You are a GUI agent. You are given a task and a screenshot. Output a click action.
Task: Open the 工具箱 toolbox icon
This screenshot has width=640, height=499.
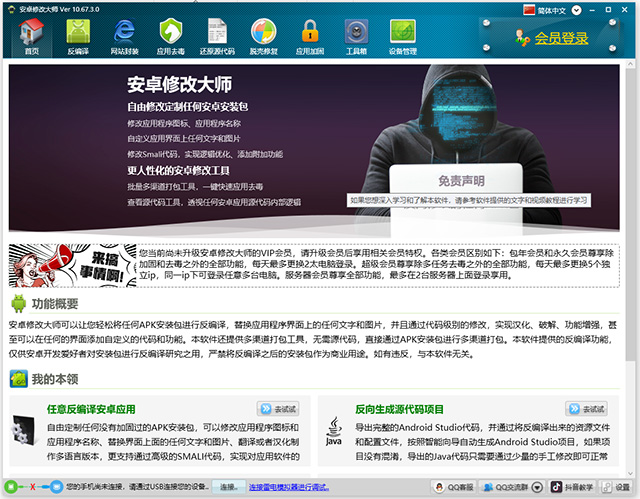[x=356, y=37]
